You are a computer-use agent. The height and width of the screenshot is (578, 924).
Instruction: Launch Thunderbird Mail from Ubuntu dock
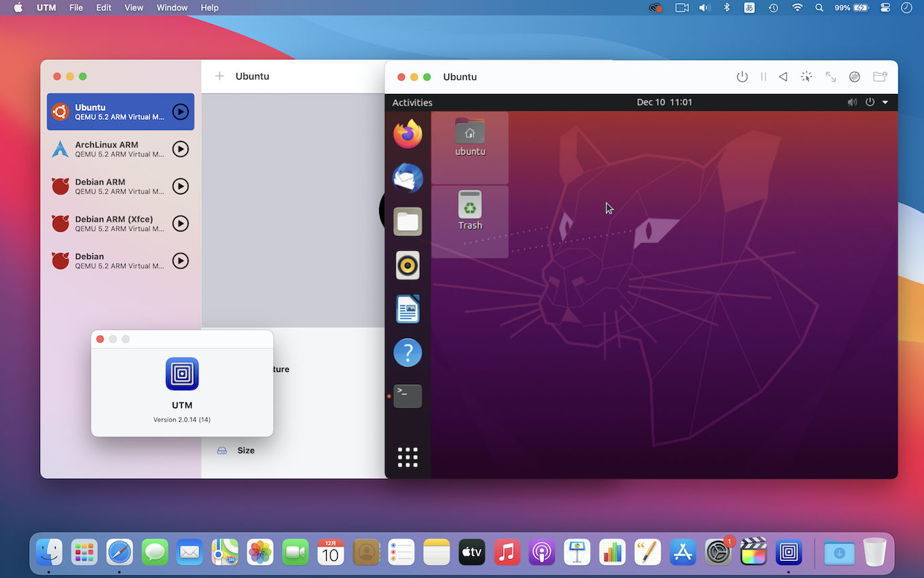(x=408, y=178)
